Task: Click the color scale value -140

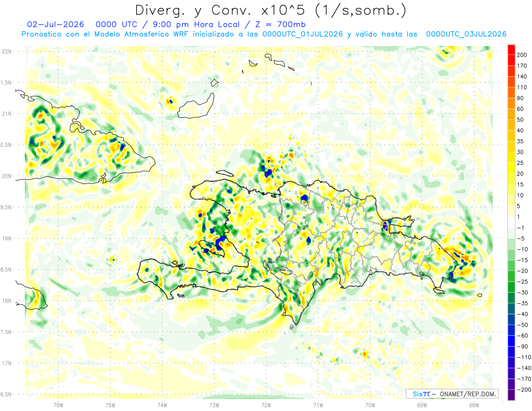Action: pos(525,368)
